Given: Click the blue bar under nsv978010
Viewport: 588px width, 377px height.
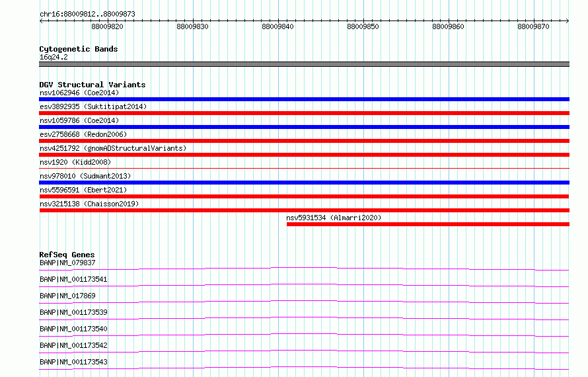Looking at the screenshot, I should click(304, 183).
